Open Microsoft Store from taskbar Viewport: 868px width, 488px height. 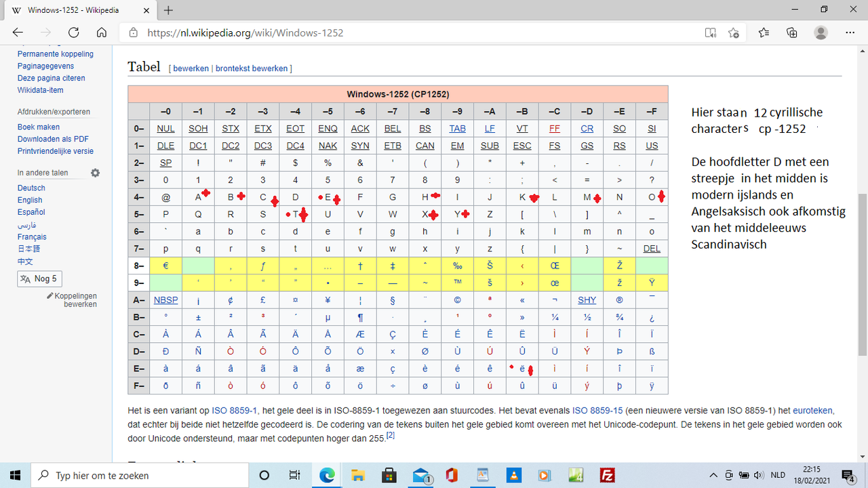pos(389,475)
